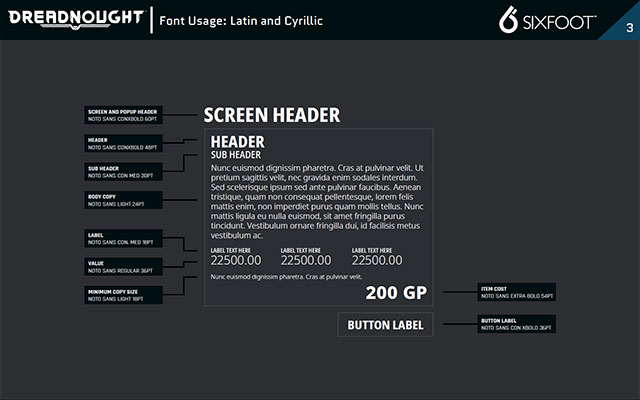Select the Value Noto Sans Regular annotation
The height and width of the screenshot is (400, 640).
(x=122, y=266)
